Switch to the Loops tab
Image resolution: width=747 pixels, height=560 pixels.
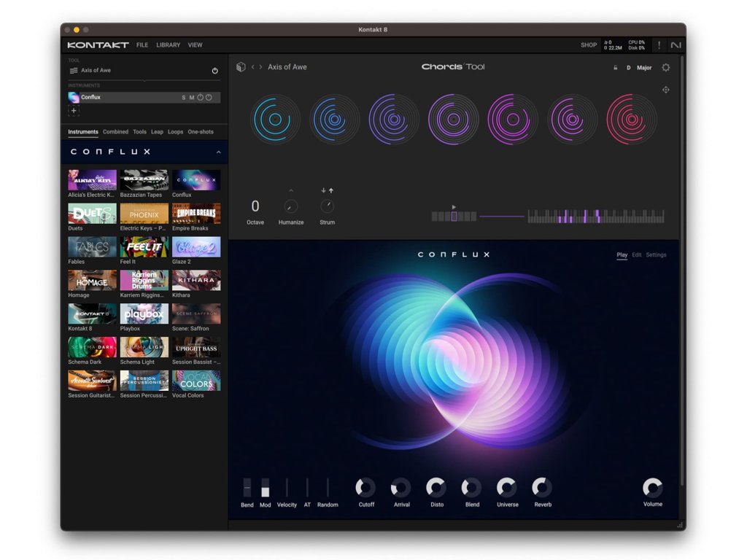pyautogui.click(x=175, y=132)
